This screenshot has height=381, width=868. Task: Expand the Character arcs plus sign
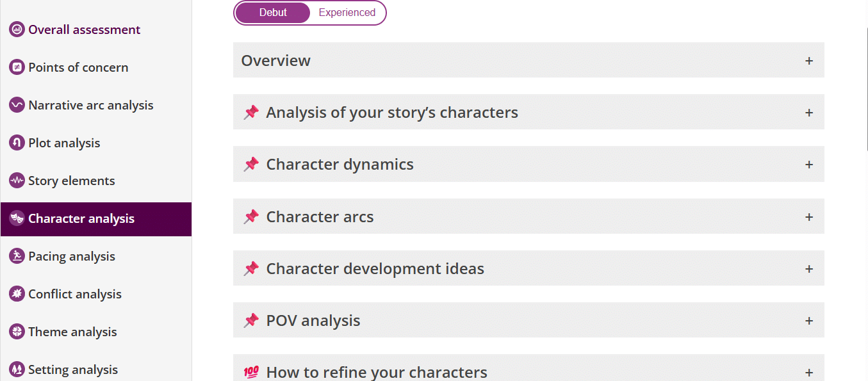[808, 217]
